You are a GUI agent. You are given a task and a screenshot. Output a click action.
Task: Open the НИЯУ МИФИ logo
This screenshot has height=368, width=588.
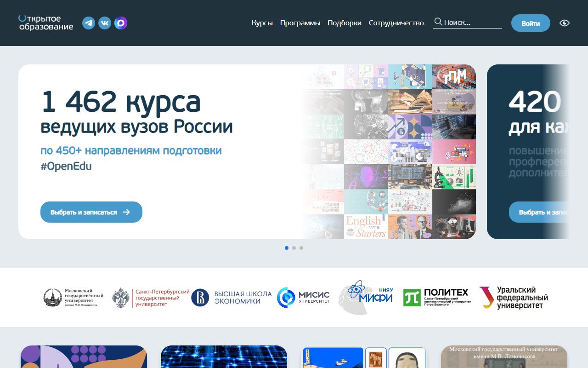pos(366,298)
